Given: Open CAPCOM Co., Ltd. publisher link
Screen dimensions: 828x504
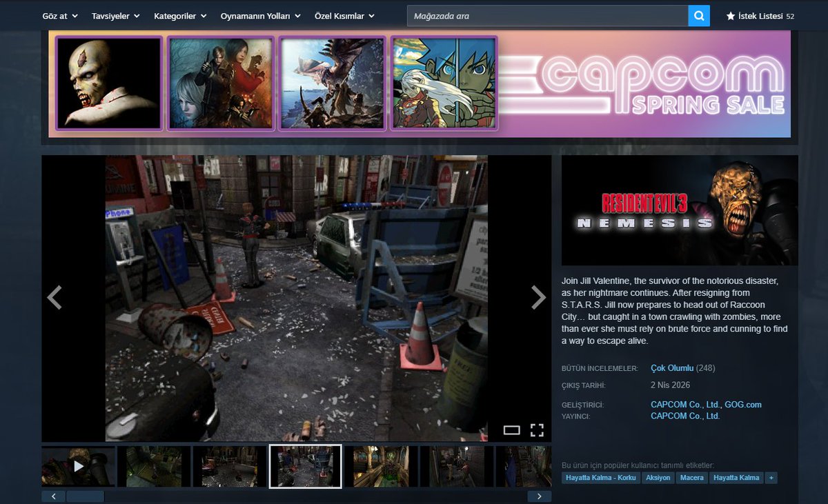Looking at the screenshot, I should click(x=685, y=416).
